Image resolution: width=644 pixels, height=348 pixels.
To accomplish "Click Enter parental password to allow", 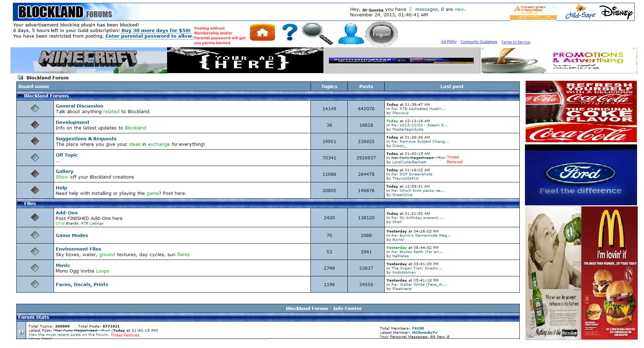I will [149, 36].
